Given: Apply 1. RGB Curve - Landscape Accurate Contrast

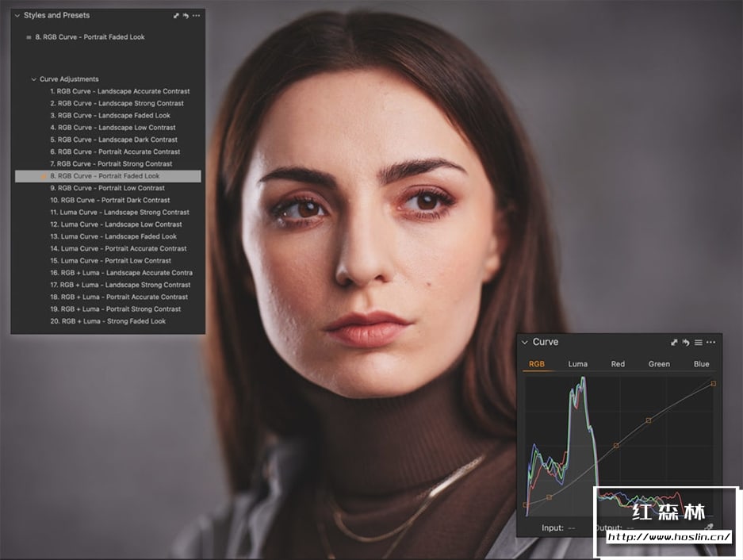Looking at the screenshot, I should pos(120,91).
